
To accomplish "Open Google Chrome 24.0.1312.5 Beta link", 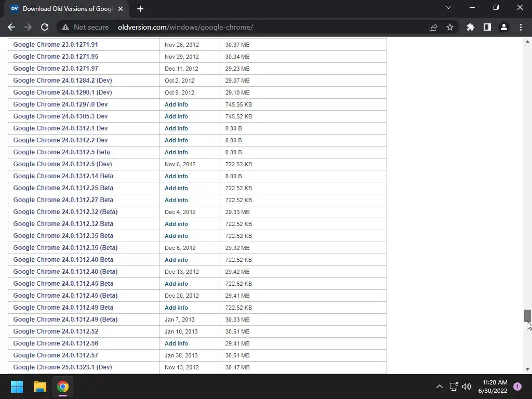I will pos(61,152).
